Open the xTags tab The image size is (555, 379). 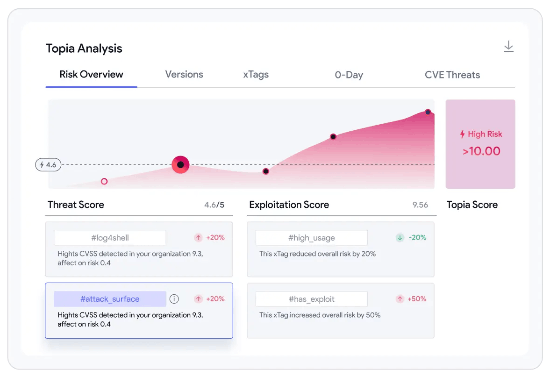(x=256, y=75)
